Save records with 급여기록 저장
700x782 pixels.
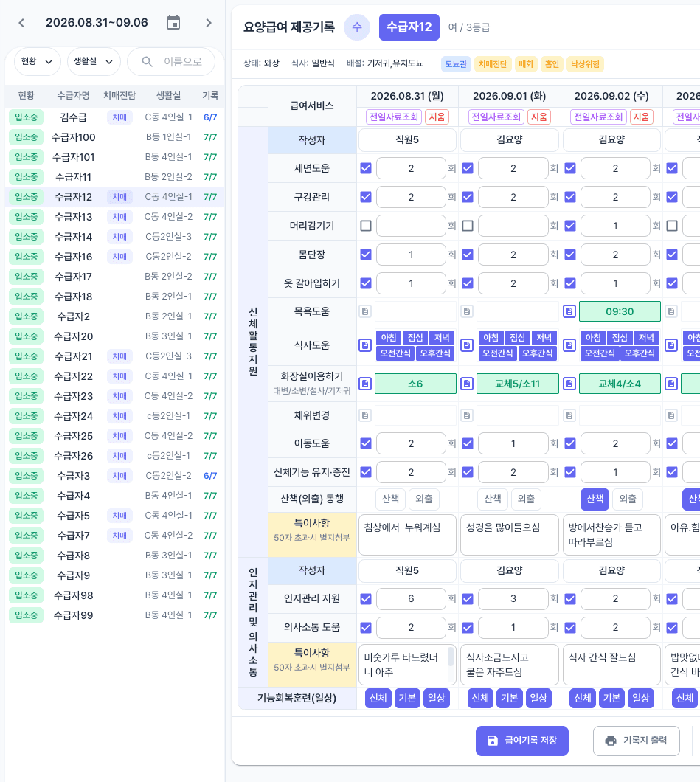pos(522,741)
